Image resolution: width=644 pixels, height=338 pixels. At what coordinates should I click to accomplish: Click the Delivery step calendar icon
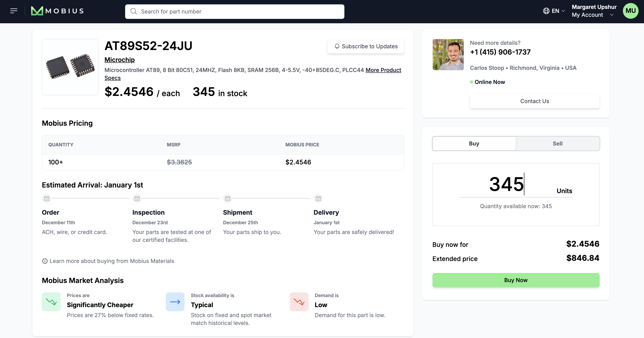coord(318,199)
